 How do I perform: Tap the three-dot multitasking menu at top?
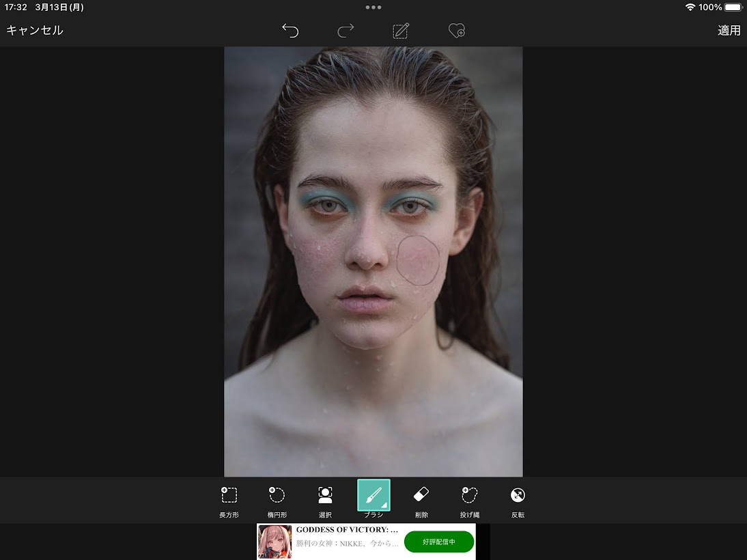pyautogui.click(x=373, y=7)
